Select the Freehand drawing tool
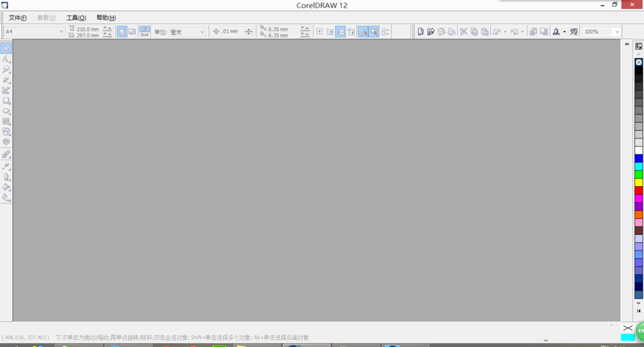 click(6, 80)
